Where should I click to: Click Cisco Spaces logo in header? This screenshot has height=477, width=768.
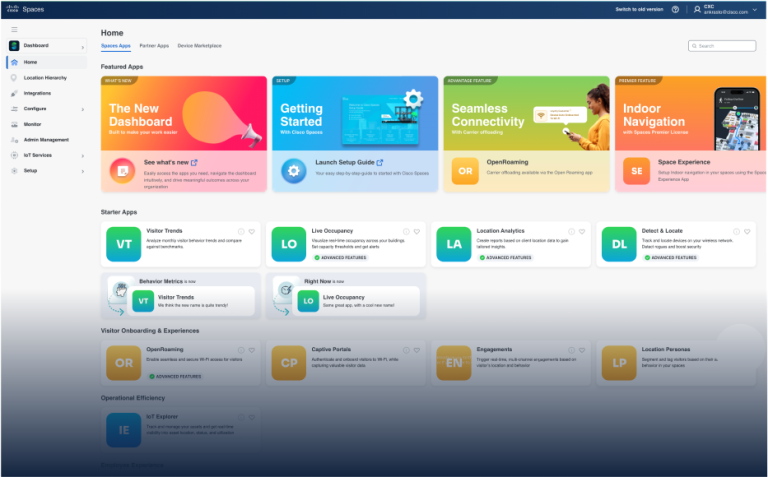25,9
